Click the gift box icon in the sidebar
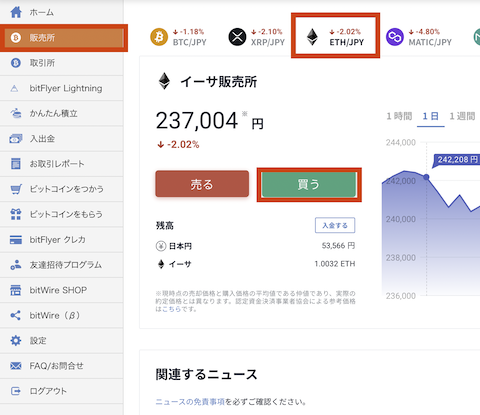480x415 pixels. pos(16,214)
